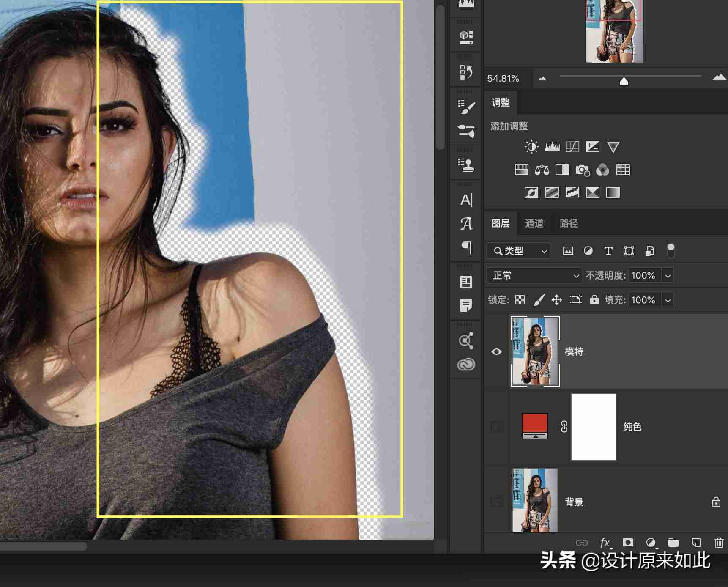Expand the 不透明度 opacity dropdown
The width and height of the screenshot is (728, 587).
[x=668, y=276]
